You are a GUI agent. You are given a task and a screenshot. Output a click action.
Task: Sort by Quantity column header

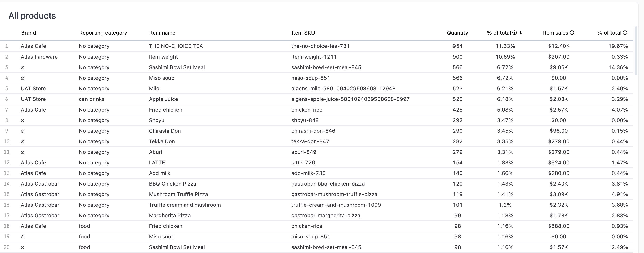457,33
